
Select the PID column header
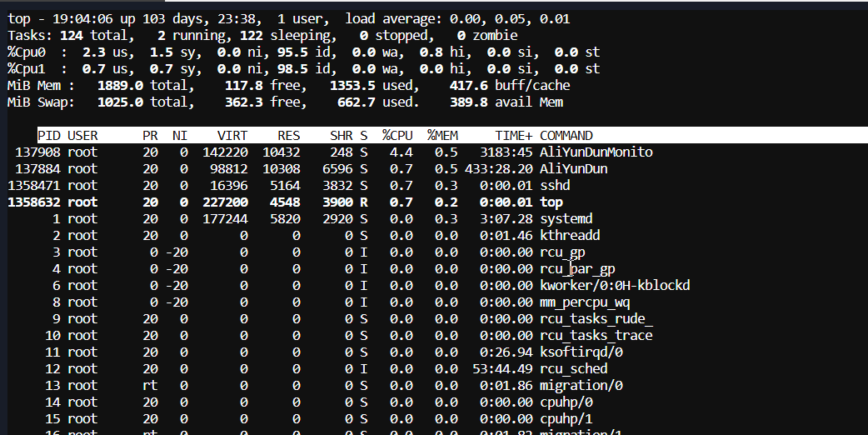[49, 136]
